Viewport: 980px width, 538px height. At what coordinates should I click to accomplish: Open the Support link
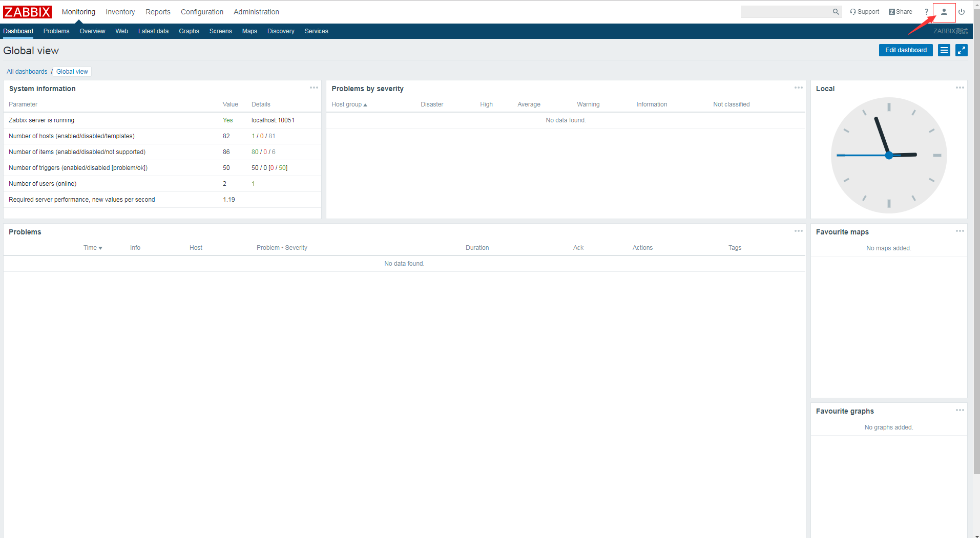point(865,12)
